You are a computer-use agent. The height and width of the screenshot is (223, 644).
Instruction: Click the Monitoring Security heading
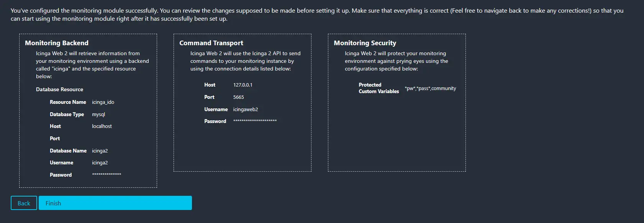(365, 43)
